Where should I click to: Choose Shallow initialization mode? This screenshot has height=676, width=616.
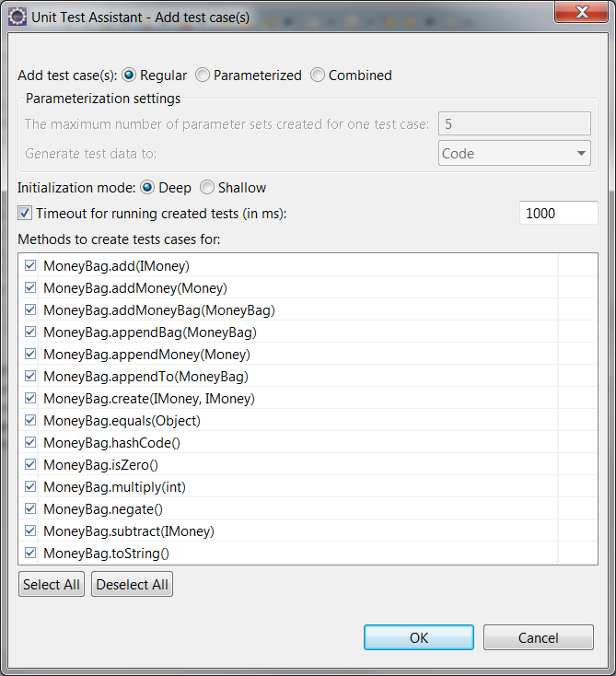click(x=207, y=188)
